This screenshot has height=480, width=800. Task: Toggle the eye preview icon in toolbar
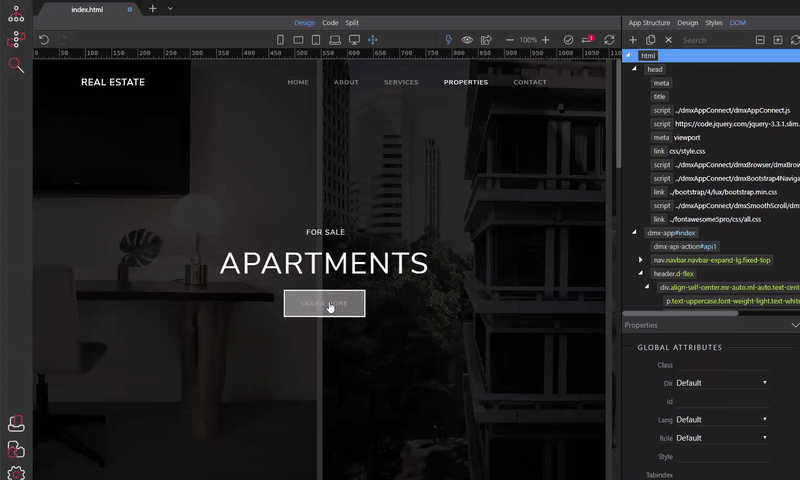(467, 40)
